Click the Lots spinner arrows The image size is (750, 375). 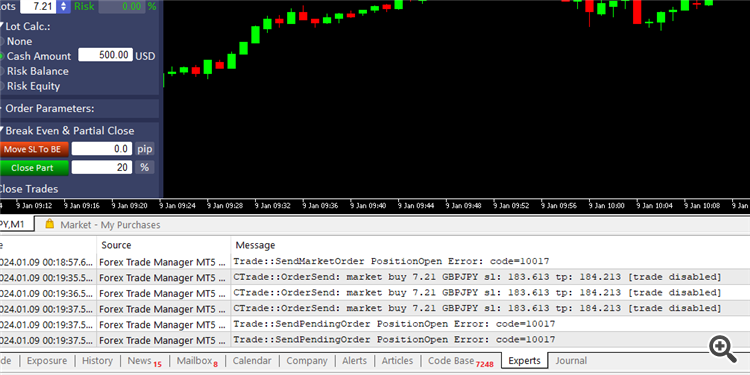point(64,6)
